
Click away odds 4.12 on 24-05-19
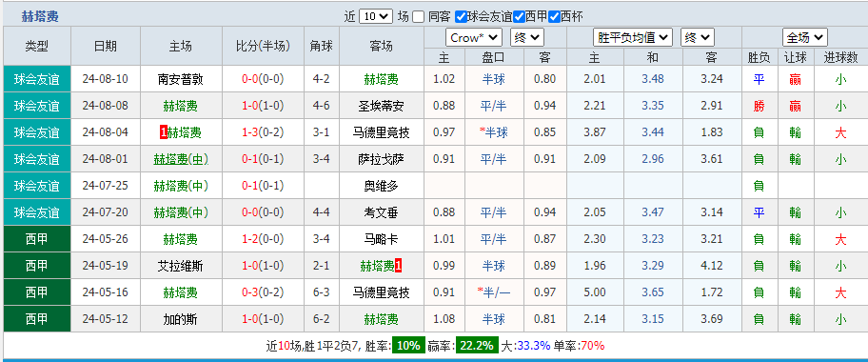coord(712,266)
